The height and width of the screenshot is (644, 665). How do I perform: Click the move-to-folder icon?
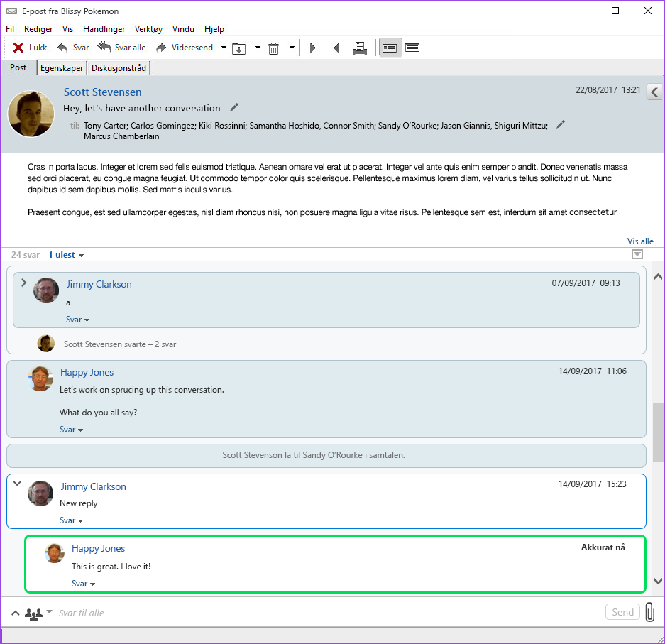(238, 49)
